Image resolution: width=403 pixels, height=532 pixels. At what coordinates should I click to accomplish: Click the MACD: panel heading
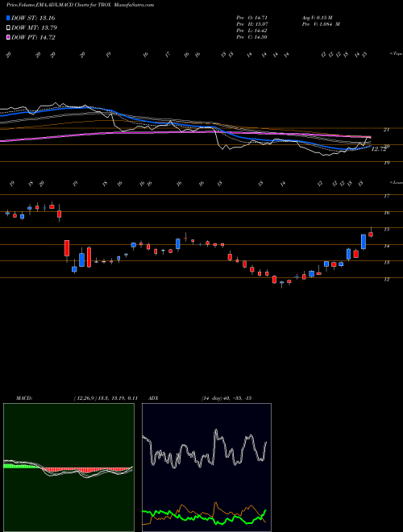[23, 398]
